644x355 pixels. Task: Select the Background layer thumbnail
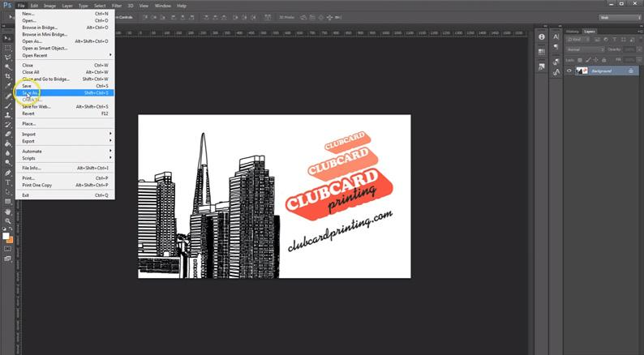pos(582,71)
